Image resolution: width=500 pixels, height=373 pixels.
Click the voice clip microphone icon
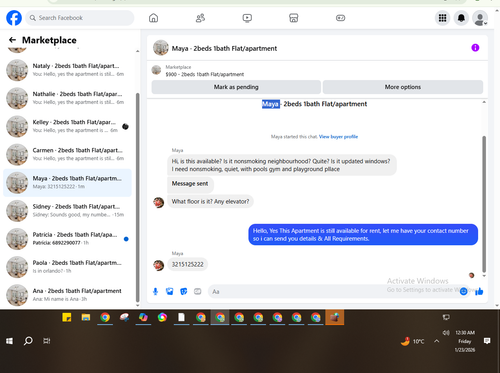pyautogui.click(x=155, y=292)
